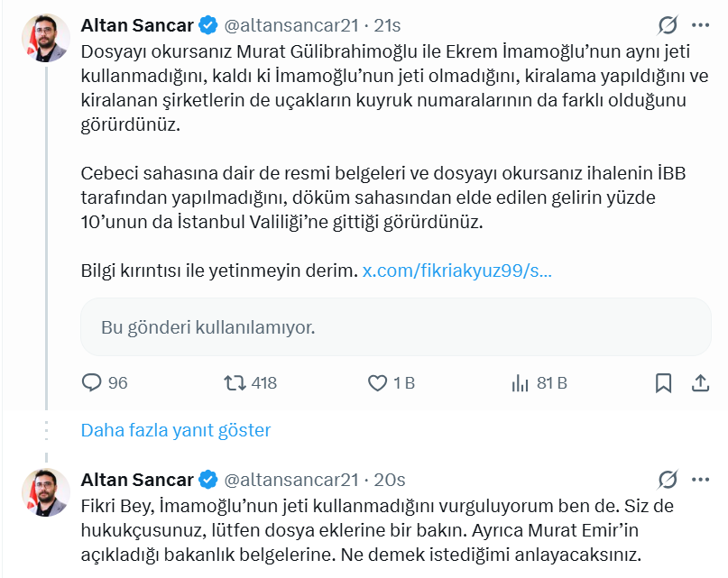Click Grok icon on first tweet

pyautogui.click(x=668, y=24)
